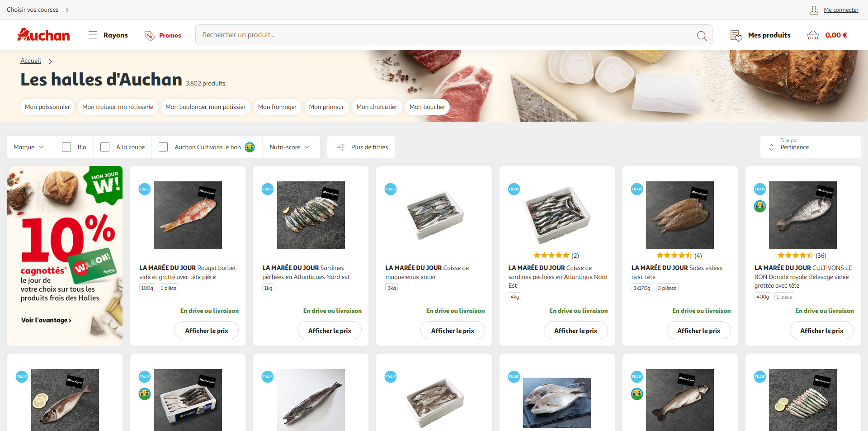Select the Mon primeur tab
The image size is (868, 431).
click(x=326, y=107)
